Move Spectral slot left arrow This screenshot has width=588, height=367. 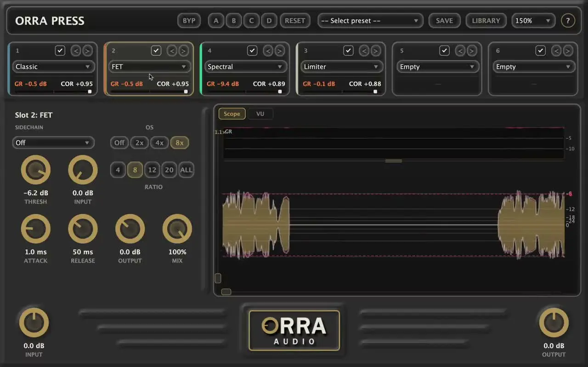[268, 51]
